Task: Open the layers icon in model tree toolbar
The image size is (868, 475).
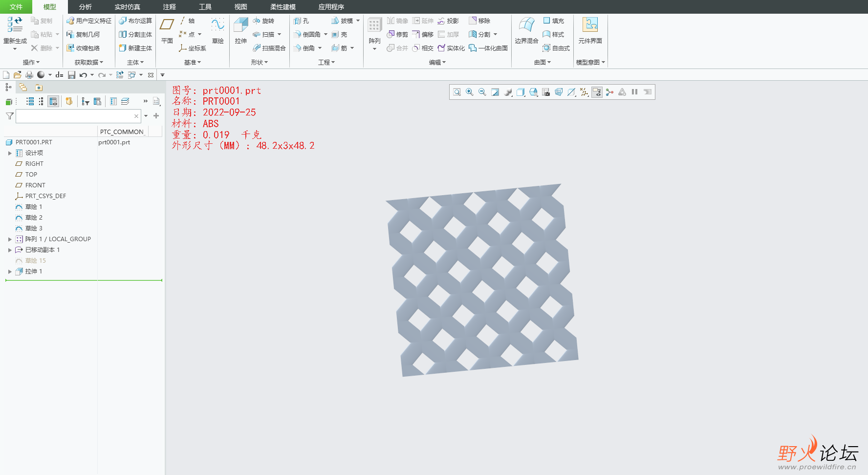Action: (125, 101)
